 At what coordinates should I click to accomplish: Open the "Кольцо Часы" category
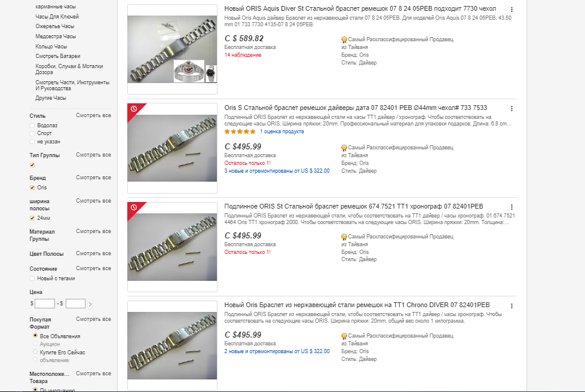pos(51,46)
